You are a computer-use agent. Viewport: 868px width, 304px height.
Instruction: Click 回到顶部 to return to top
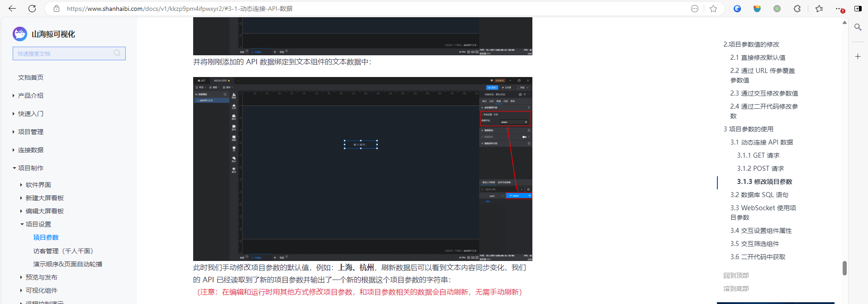[x=736, y=275]
